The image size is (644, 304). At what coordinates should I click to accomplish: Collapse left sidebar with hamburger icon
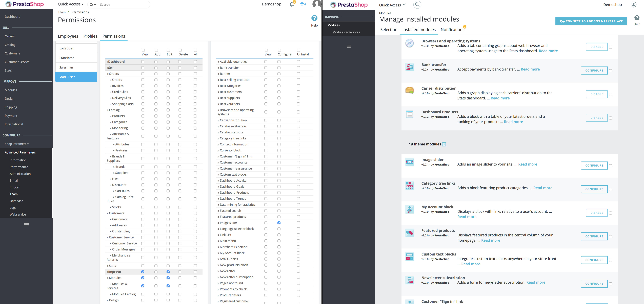click(x=26, y=225)
